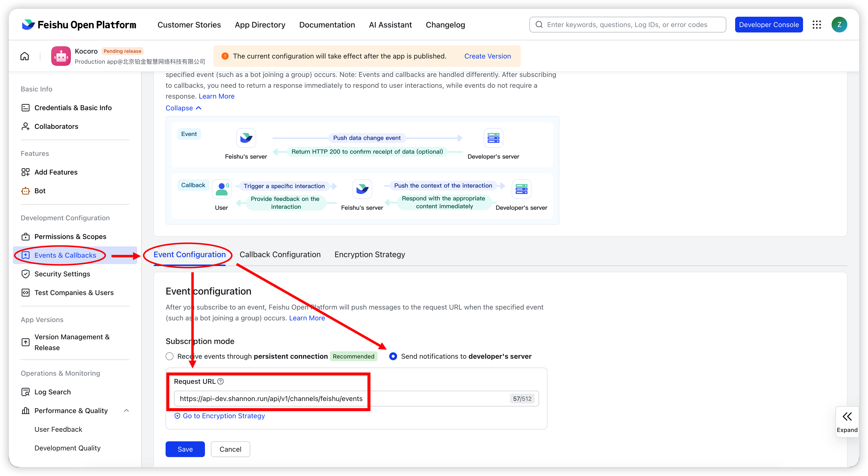Viewport: 868px width, 476px height.
Task: Click the Kocoro pink robot app icon
Action: 61,56
